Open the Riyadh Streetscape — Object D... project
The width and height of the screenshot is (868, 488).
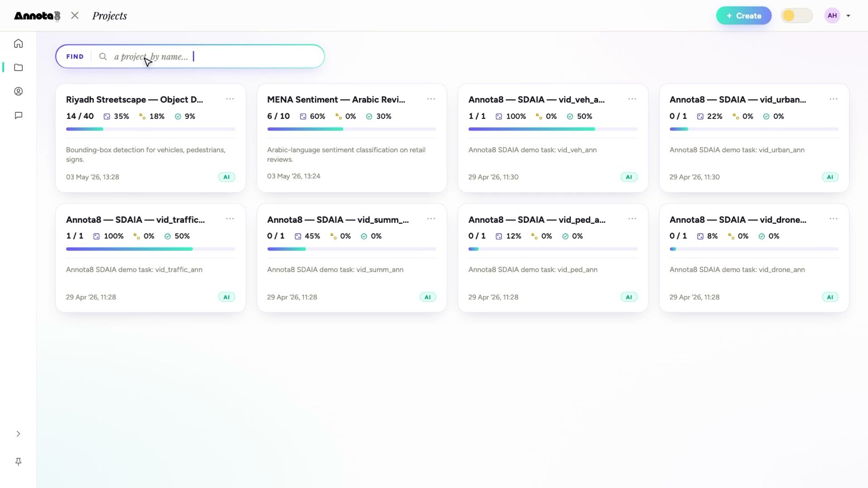135,100
